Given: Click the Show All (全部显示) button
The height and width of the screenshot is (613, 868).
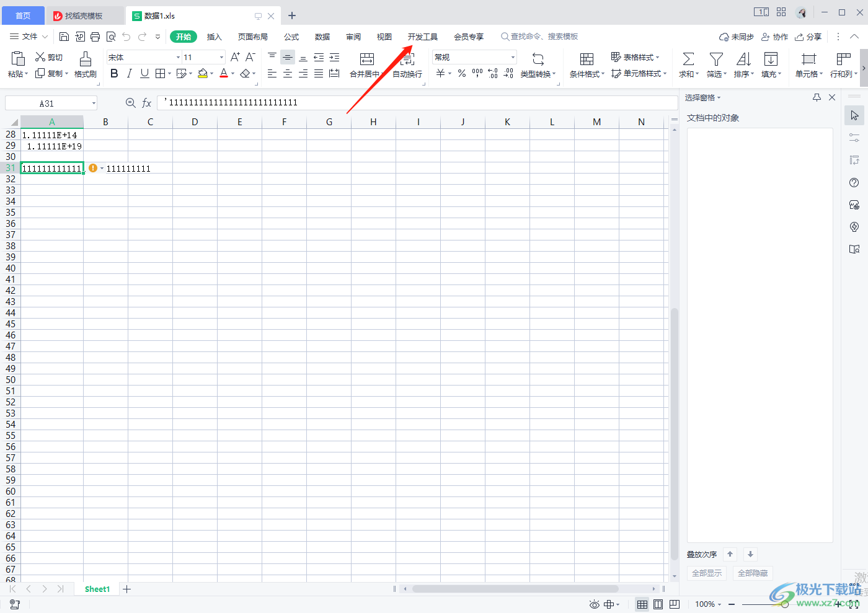Looking at the screenshot, I should pos(707,573).
